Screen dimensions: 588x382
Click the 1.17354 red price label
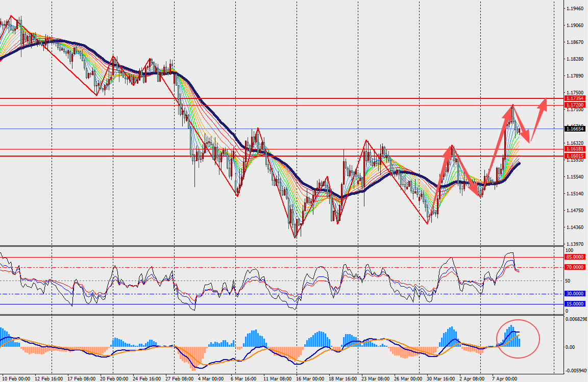pos(574,98)
